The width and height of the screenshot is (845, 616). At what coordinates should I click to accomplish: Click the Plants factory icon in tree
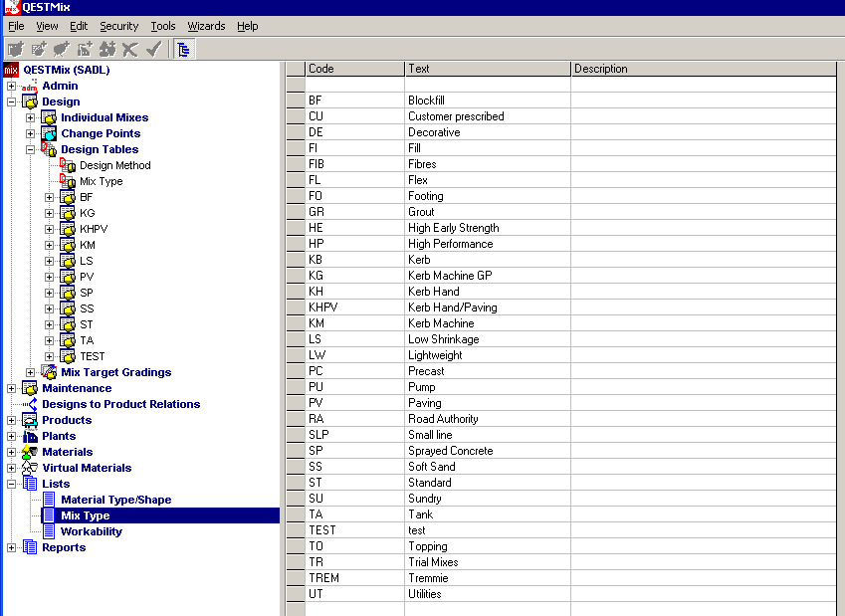point(30,436)
